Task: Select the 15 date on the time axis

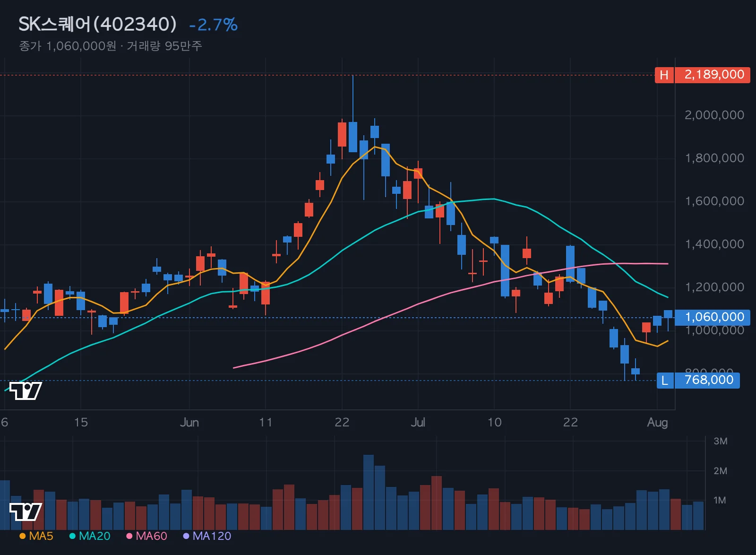Action: (81, 422)
